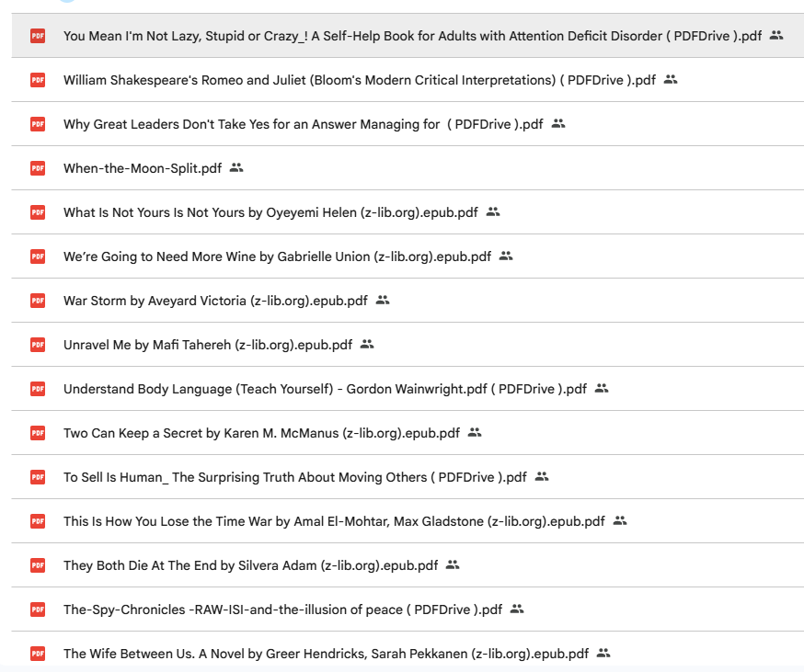Viewport: 804px width, 672px height.
Task: Open Understand Body Language Gordon Wainwright PDF
Action: point(325,389)
